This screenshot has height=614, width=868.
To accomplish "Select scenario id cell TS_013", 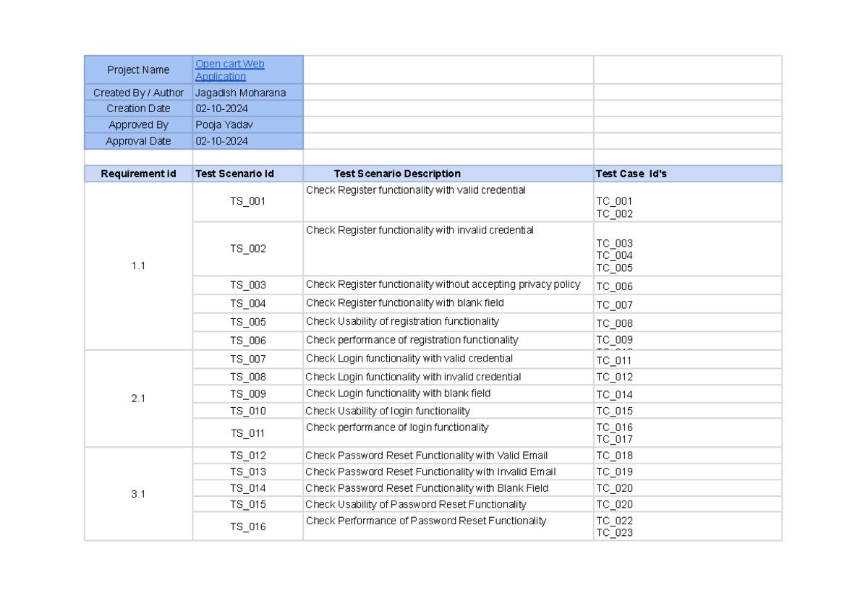I will (247, 472).
